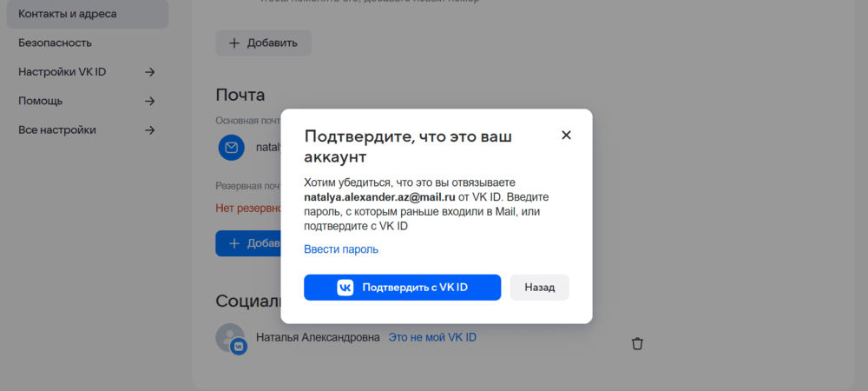Click the grey Добавить button with plus

(264, 43)
